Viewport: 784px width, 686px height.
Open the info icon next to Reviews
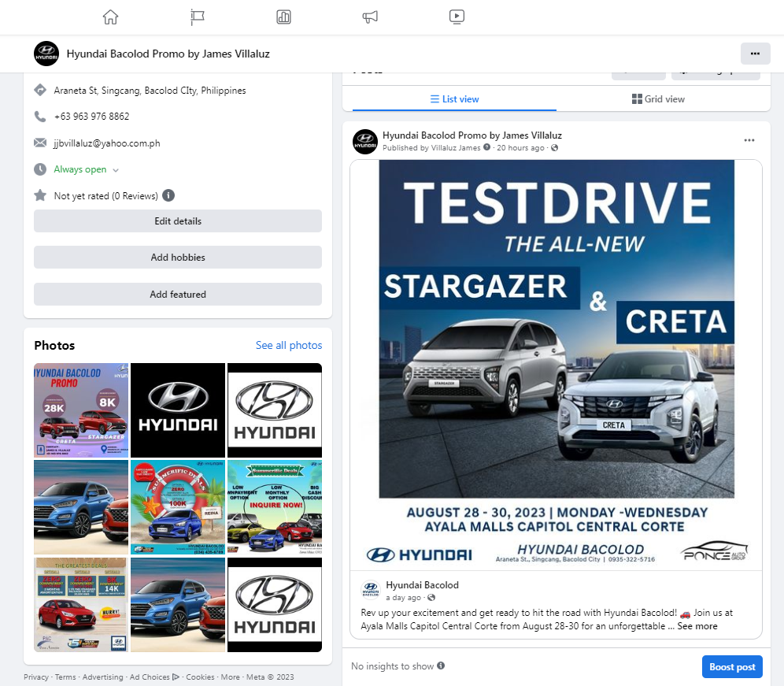[168, 195]
